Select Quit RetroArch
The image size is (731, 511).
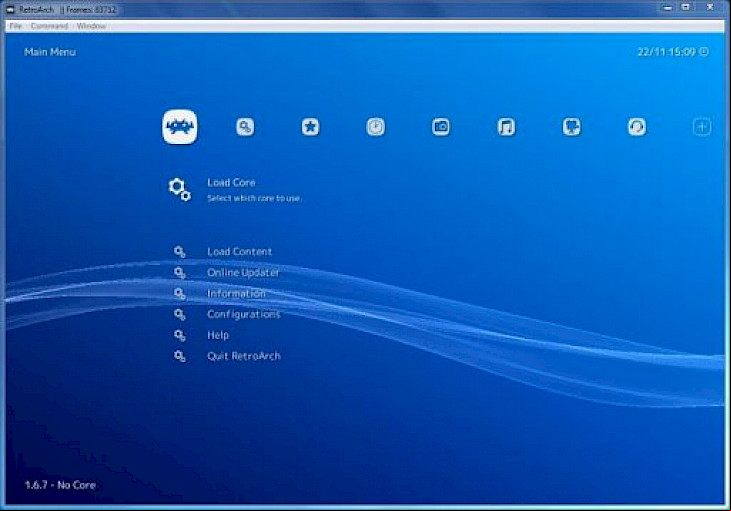point(244,356)
